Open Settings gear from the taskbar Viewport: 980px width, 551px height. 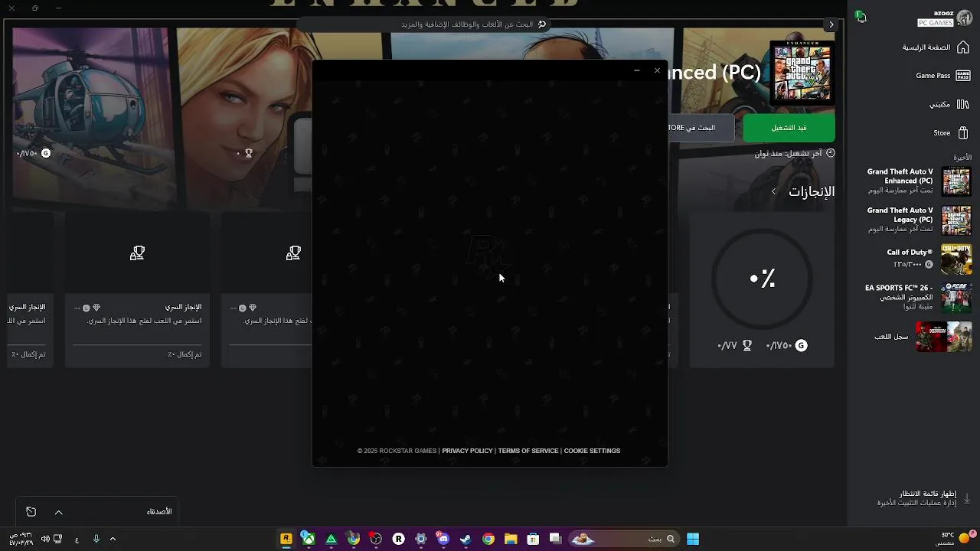pyautogui.click(x=420, y=539)
